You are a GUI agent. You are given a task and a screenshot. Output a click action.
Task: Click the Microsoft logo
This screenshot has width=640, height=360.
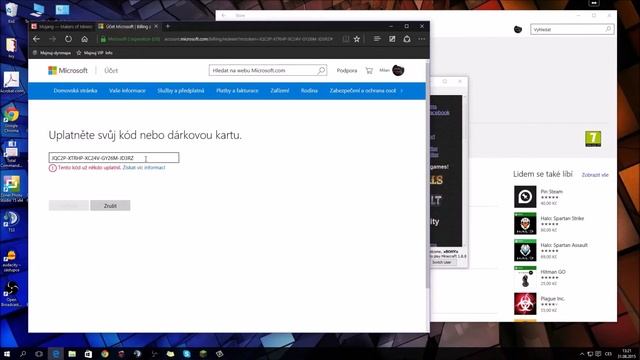pos(68,71)
